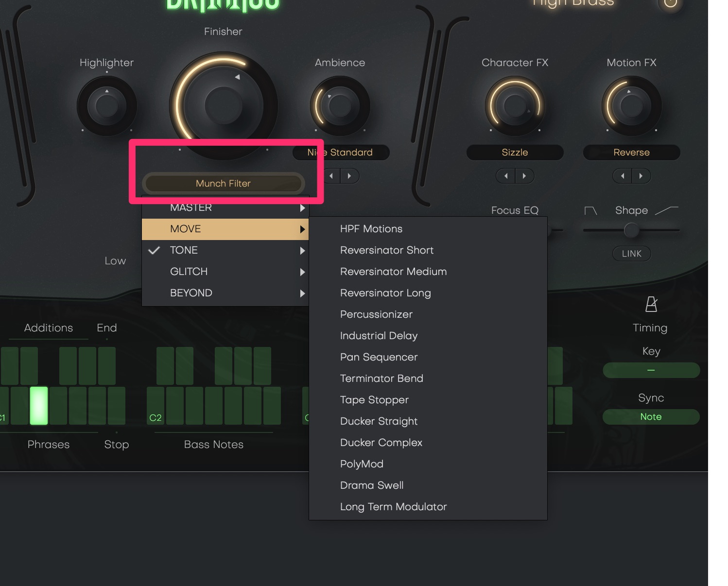Choose Tape Stopper from the MOVE list
728x586 pixels.
pos(374,400)
